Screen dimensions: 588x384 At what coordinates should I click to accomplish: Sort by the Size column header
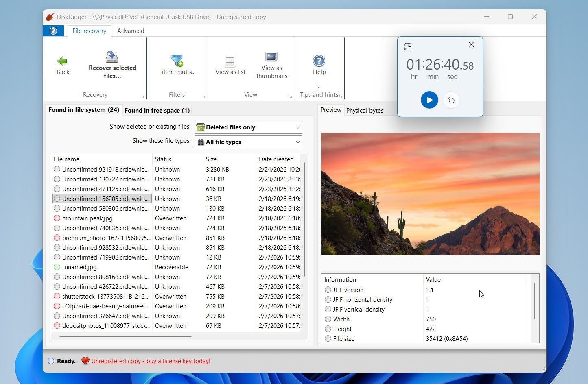click(x=230, y=159)
